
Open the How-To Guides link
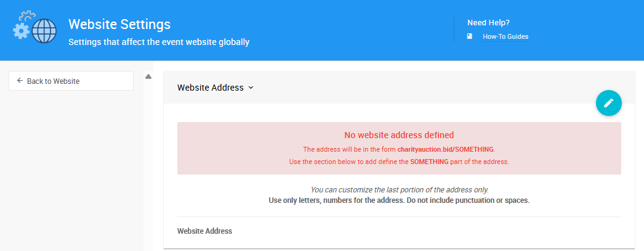coord(505,36)
